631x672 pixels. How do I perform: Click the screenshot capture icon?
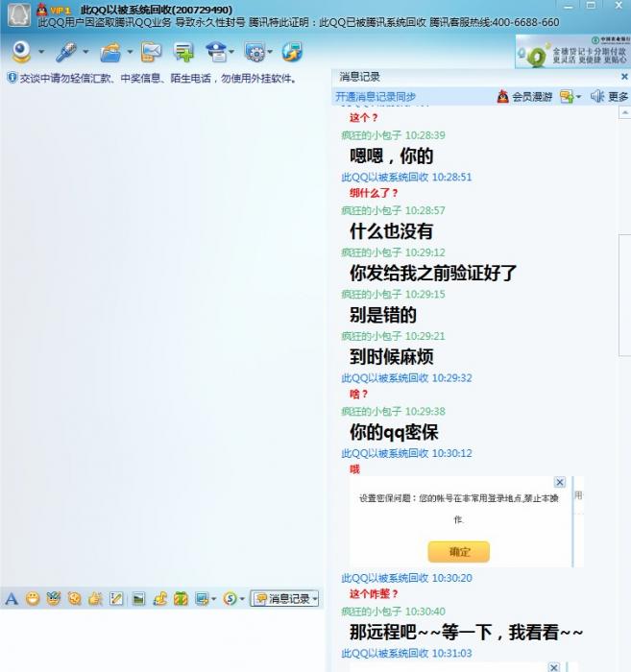(202, 598)
